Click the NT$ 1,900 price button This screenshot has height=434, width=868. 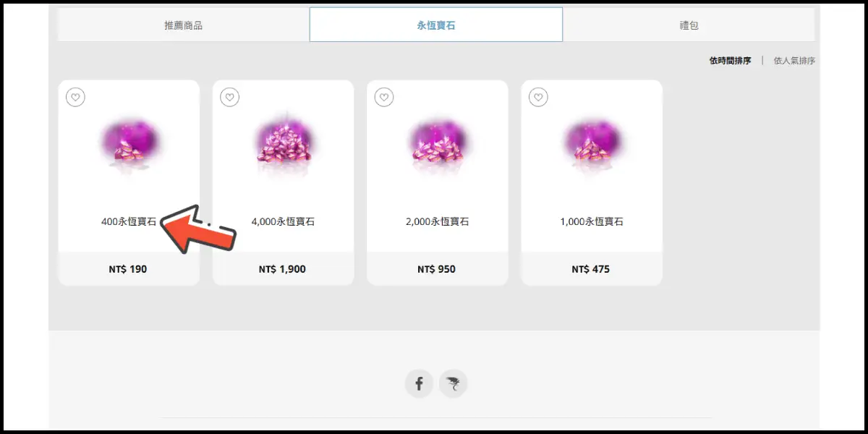click(x=283, y=269)
